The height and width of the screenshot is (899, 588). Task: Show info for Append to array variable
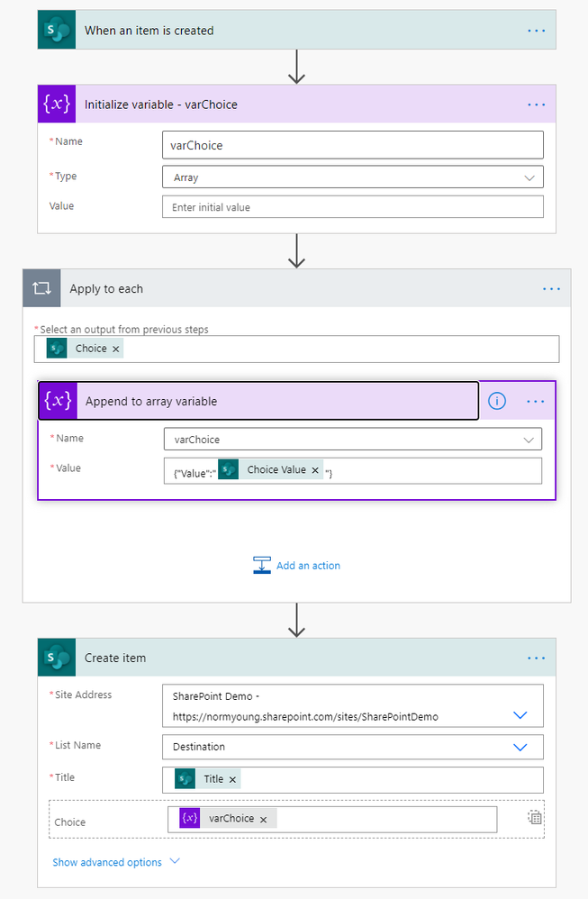[x=496, y=401]
